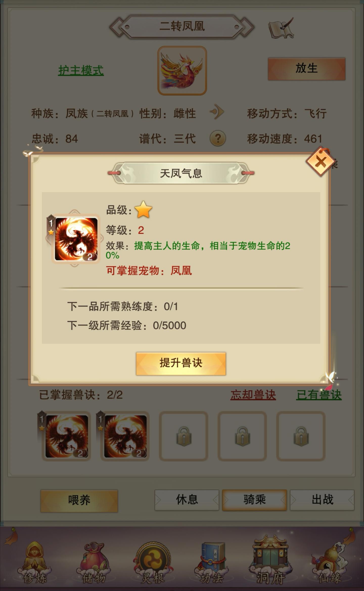Open the 已有兽诀 link
Image resolution: width=364 pixels, height=591 pixels.
tap(319, 395)
